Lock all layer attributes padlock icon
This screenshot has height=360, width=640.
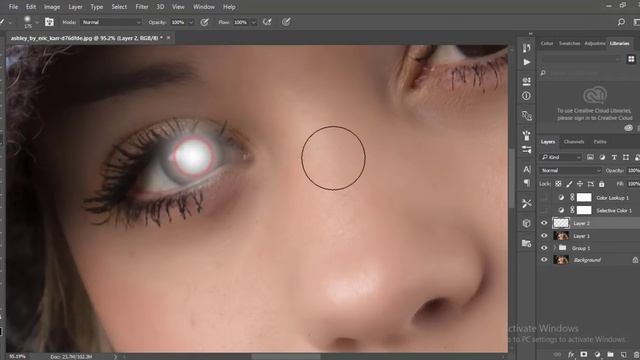[x=601, y=184]
